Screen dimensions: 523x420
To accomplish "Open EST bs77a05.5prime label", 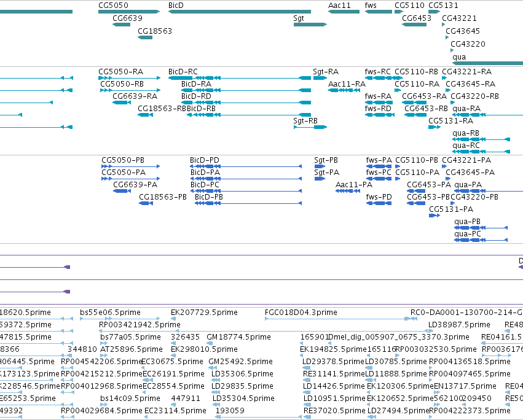I will pos(130,337).
